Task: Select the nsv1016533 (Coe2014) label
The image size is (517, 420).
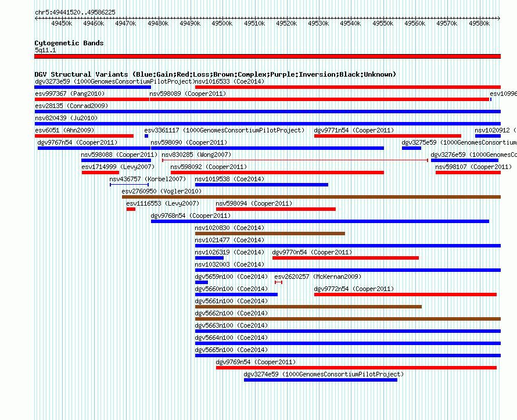Action: click(229, 81)
